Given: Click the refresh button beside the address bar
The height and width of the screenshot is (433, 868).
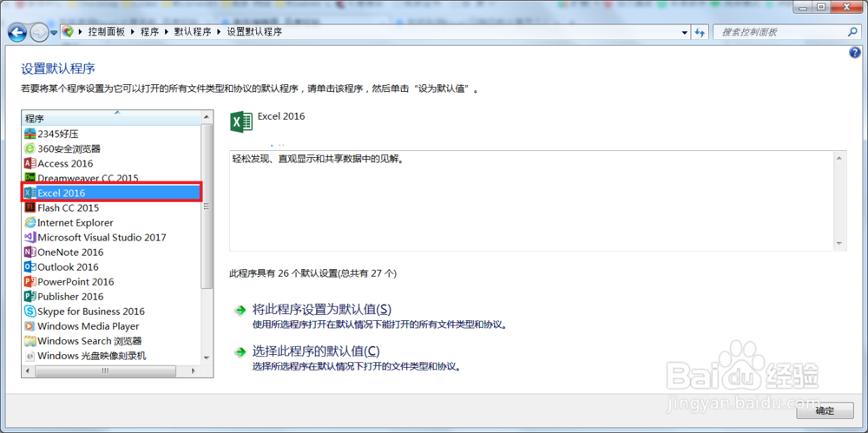Looking at the screenshot, I should point(700,32).
